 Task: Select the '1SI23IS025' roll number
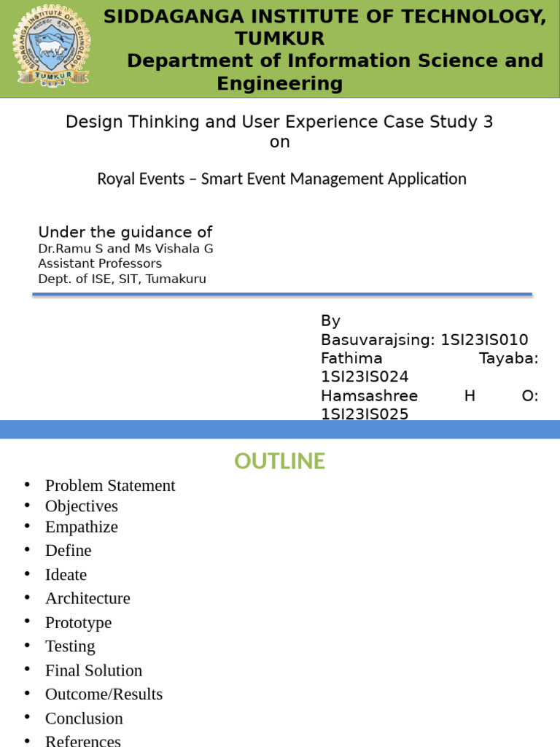tap(365, 414)
